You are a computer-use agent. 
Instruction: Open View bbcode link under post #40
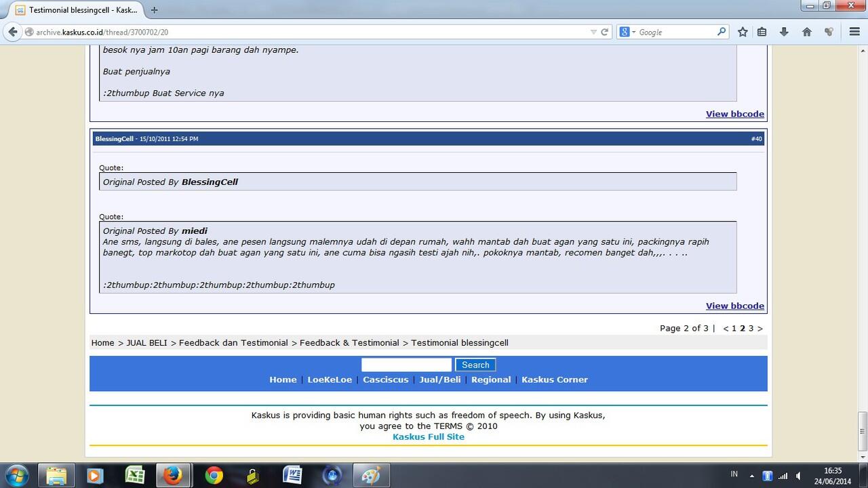click(x=735, y=306)
